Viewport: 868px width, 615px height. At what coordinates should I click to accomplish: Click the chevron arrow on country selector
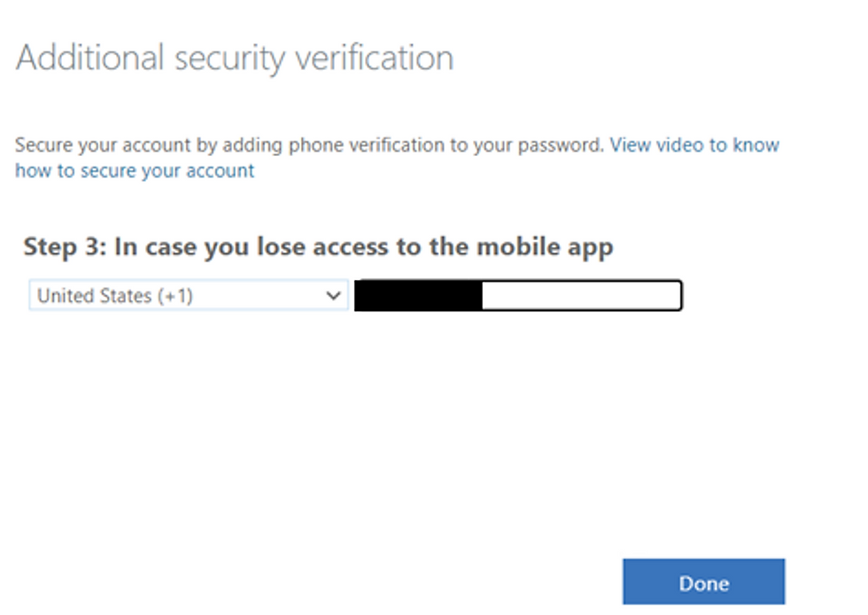tap(334, 296)
